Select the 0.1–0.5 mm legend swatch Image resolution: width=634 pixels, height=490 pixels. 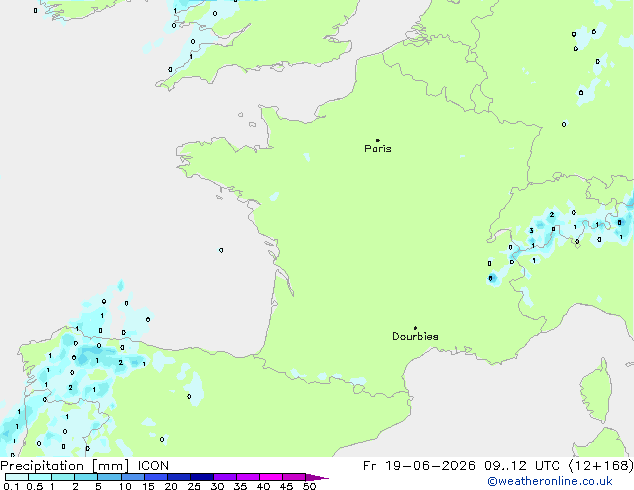click(17, 477)
